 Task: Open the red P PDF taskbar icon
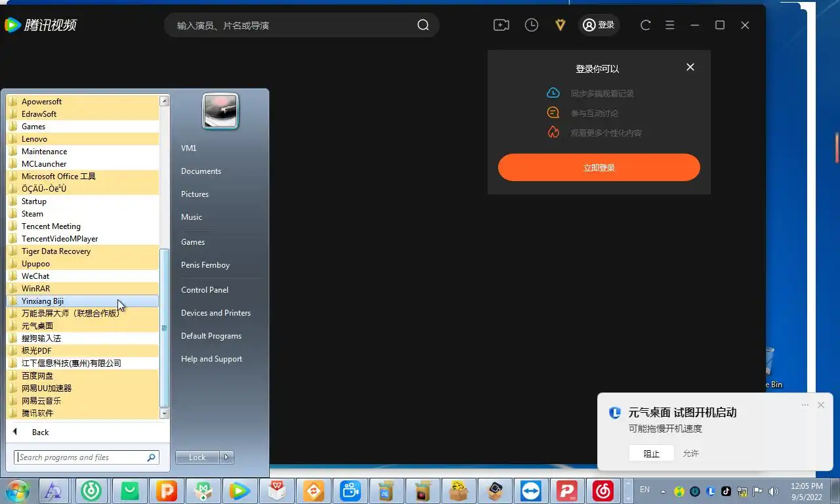(566, 490)
